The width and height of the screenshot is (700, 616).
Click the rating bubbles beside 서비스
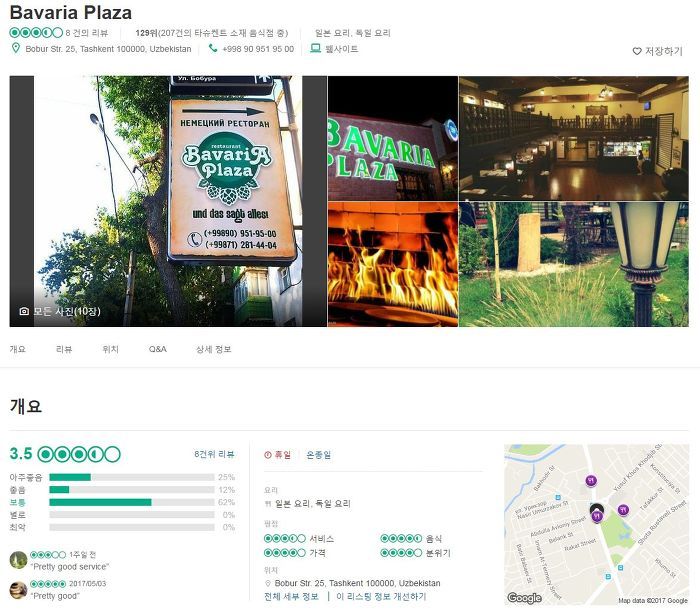click(285, 538)
